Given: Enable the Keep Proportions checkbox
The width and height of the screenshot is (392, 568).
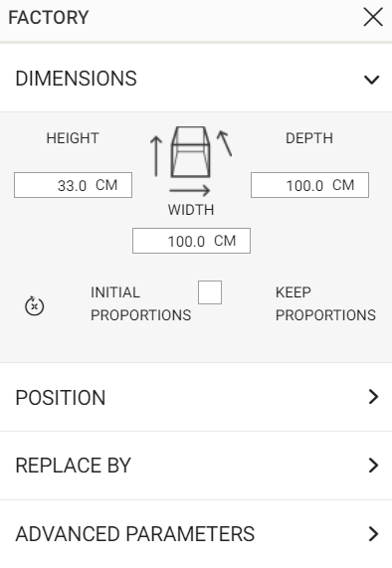Looking at the screenshot, I should pos(210,292).
